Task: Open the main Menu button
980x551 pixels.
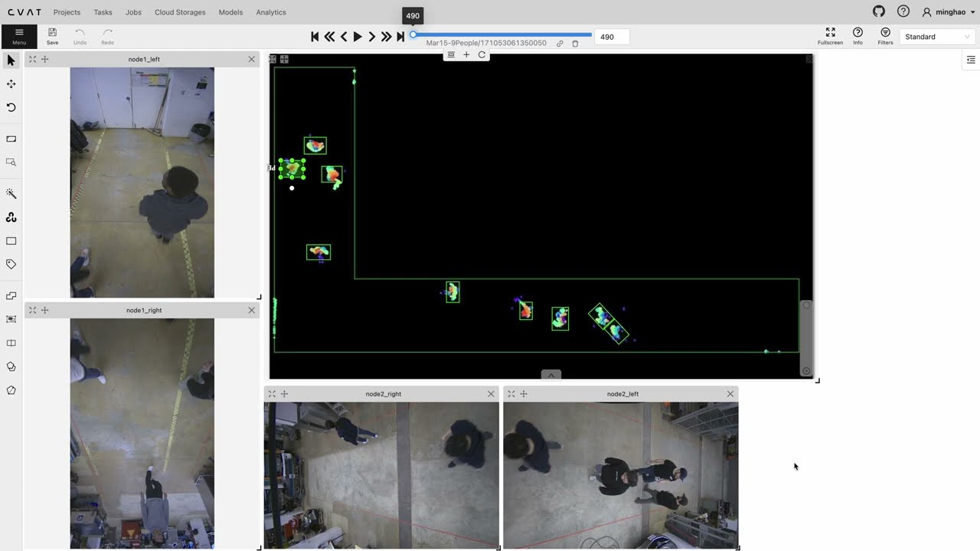Action: (19, 37)
